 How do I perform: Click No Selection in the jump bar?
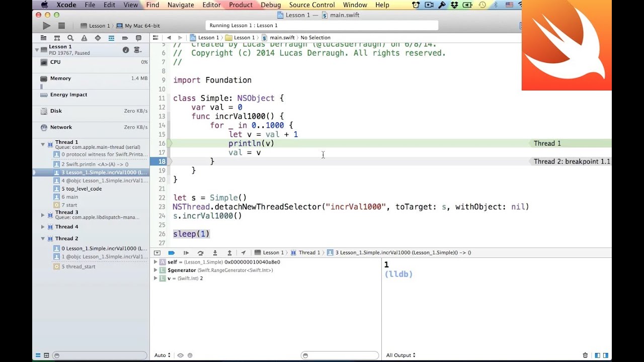point(315,38)
